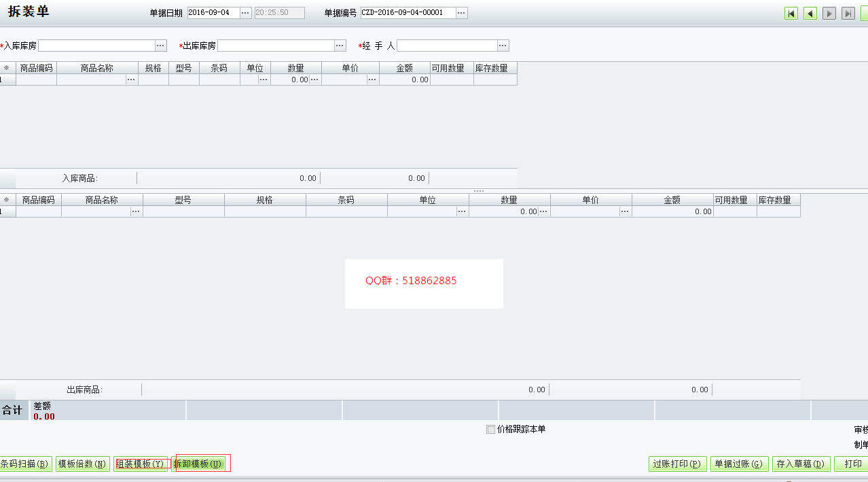Open product lookup in upper 商品名称 cell
This screenshot has height=482, width=868.
[132, 80]
